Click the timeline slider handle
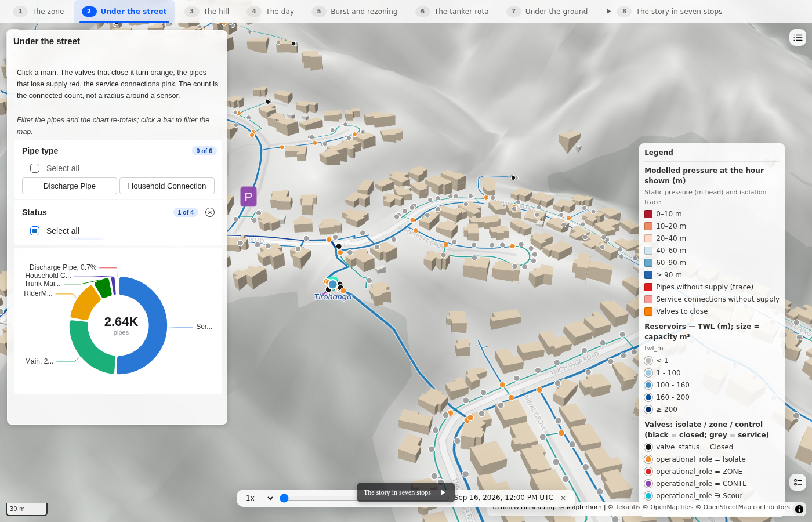This screenshot has height=522, width=812. (284, 498)
